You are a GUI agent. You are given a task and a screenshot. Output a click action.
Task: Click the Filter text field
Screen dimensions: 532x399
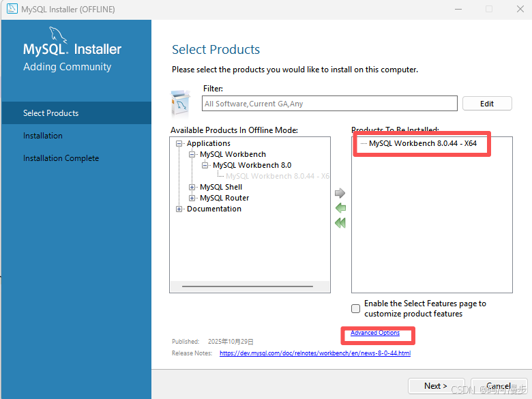329,104
